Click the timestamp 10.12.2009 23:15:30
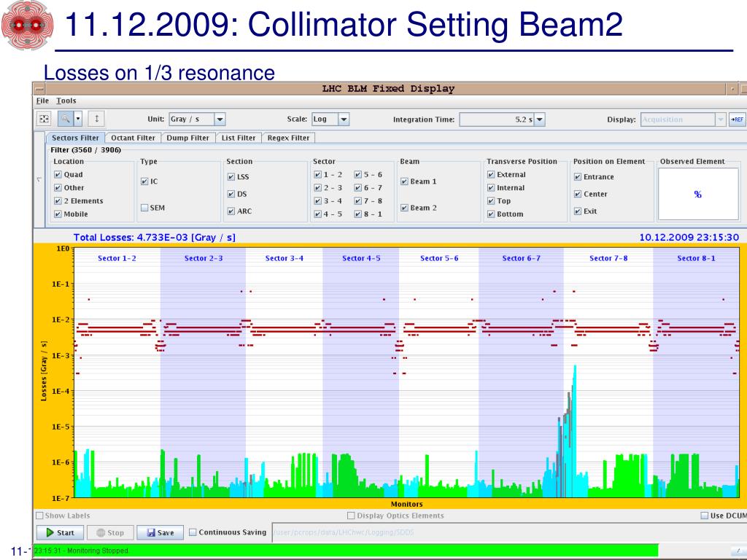Viewport: 747px width, 560px height. coord(689,238)
